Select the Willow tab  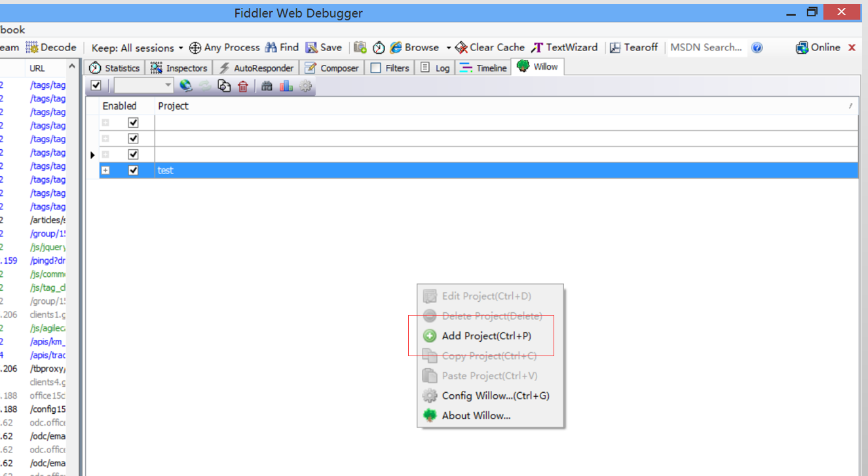(x=538, y=66)
